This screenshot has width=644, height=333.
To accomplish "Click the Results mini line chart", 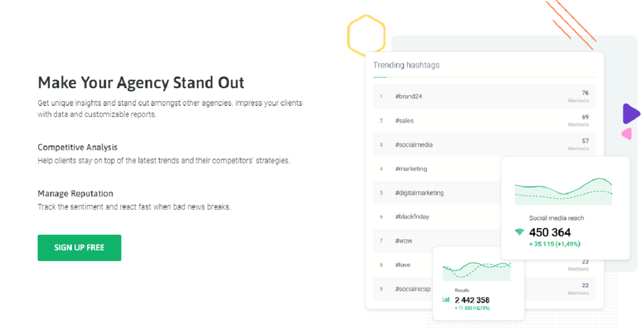I will point(476,271).
